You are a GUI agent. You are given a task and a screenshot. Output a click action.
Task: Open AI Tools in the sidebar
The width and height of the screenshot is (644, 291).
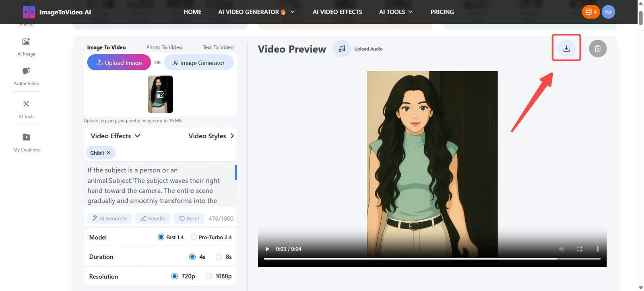point(26,109)
